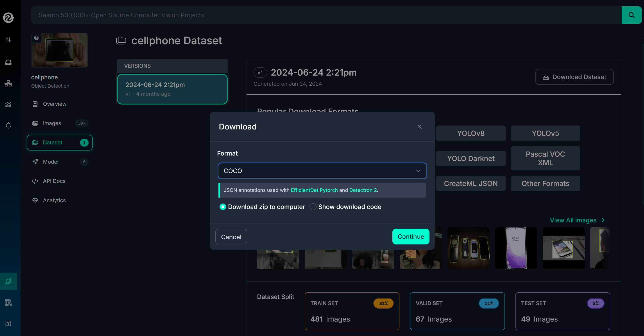Choose the YOLO Darknet format button

tap(471, 159)
